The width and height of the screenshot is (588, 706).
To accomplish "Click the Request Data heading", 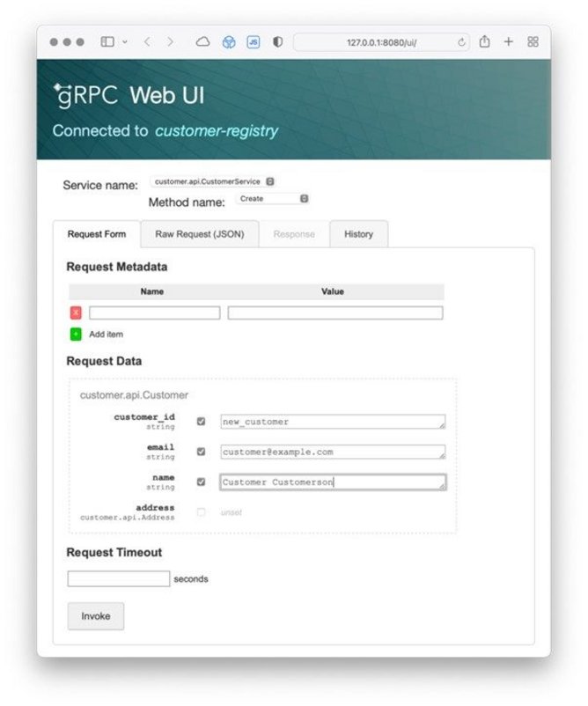I will [104, 361].
